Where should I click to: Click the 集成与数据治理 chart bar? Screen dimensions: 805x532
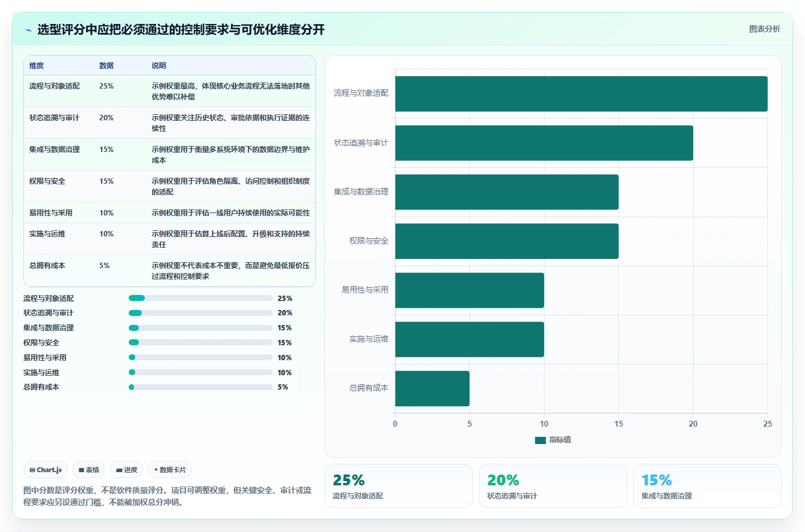point(506,191)
